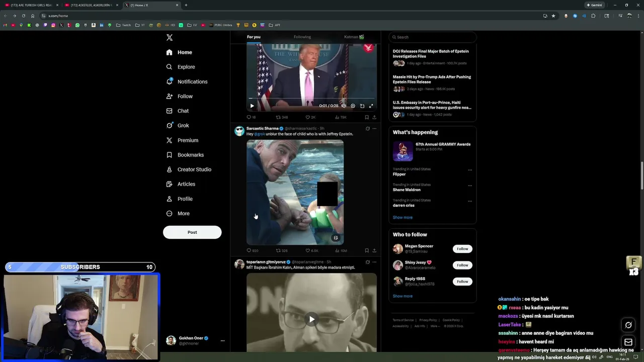Mute the press briefing video
Image resolution: width=644 pixels, height=362 pixels.
[x=344, y=106]
